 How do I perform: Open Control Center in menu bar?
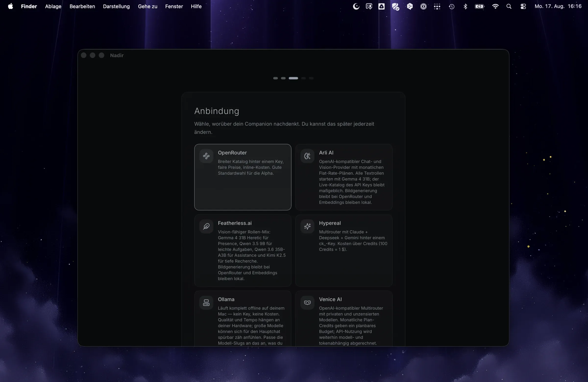pos(523,6)
